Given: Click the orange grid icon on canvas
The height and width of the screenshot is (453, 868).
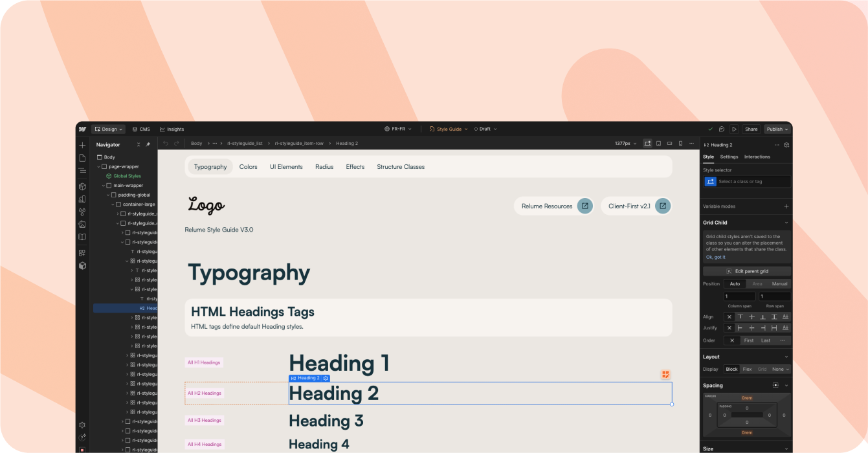Looking at the screenshot, I should 665,375.
